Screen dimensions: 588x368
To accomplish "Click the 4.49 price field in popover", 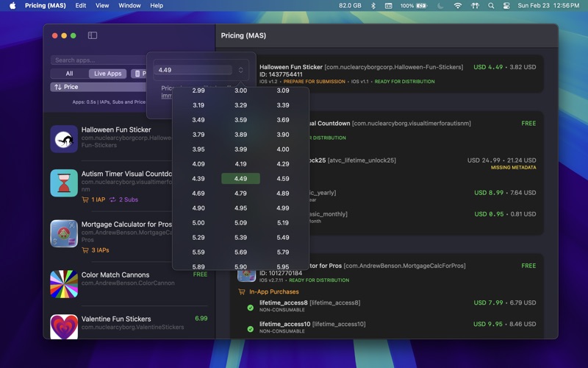I will (193, 70).
